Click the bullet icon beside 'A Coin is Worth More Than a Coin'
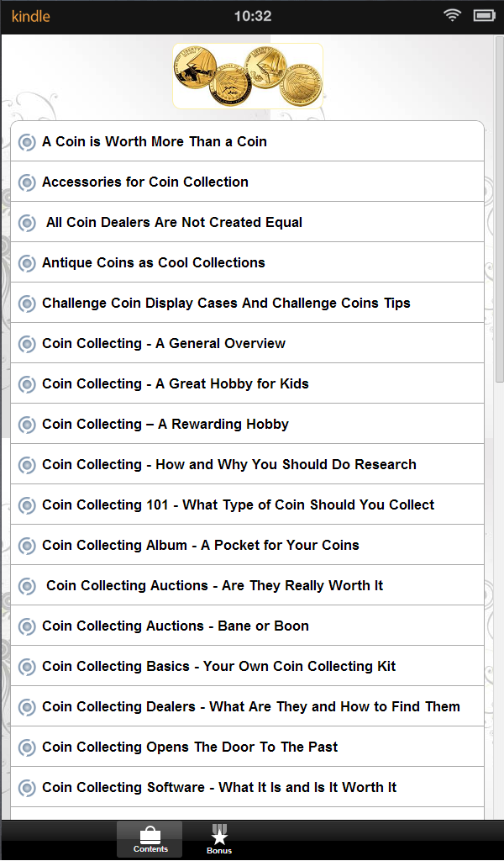The height and width of the screenshot is (861, 504). [26, 141]
